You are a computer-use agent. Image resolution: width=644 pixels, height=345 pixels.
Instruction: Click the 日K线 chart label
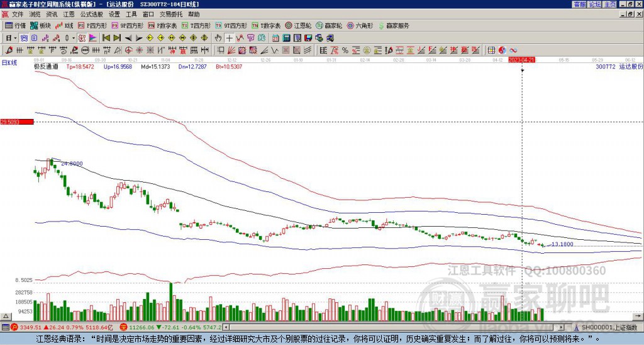pyautogui.click(x=9, y=63)
